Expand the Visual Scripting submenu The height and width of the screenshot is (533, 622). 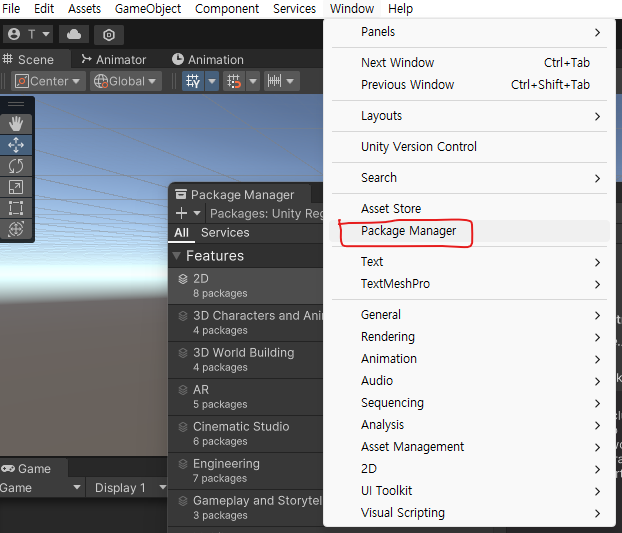(x=469, y=513)
